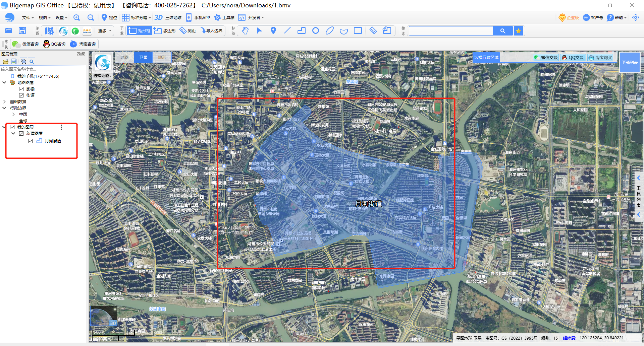Viewport: 644px width, 346px height.
Task: Select the pan hand tool
Action: coord(245,31)
